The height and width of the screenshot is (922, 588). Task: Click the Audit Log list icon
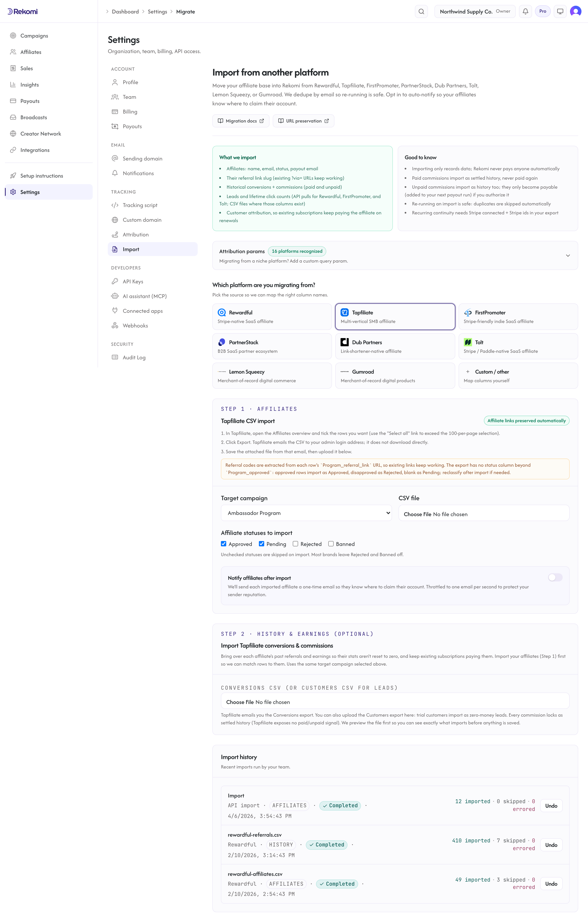coord(115,357)
